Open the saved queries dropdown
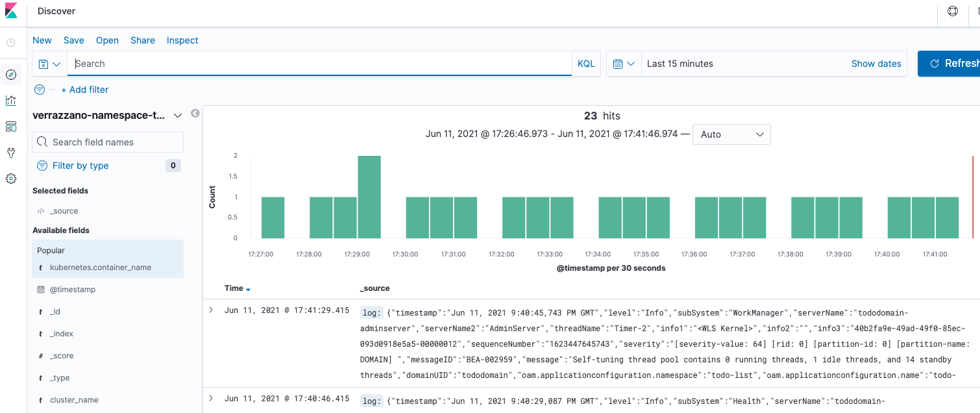This screenshot has height=413, width=980. (x=49, y=64)
